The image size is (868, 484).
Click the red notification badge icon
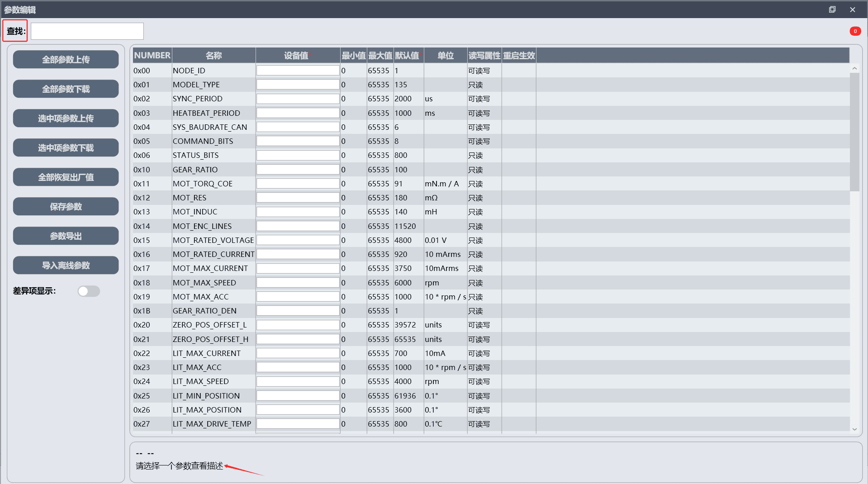(855, 31)
